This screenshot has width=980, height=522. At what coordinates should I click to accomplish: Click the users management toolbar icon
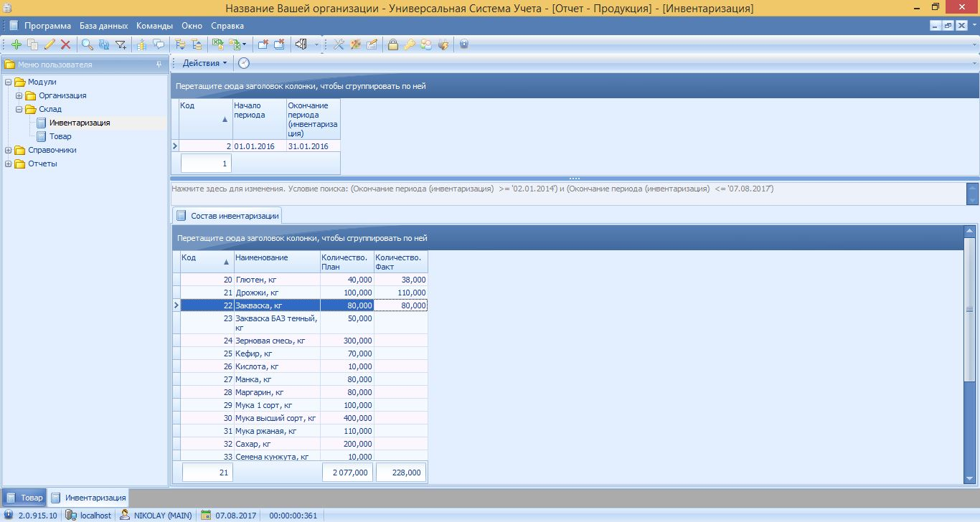tap(426, 44)
